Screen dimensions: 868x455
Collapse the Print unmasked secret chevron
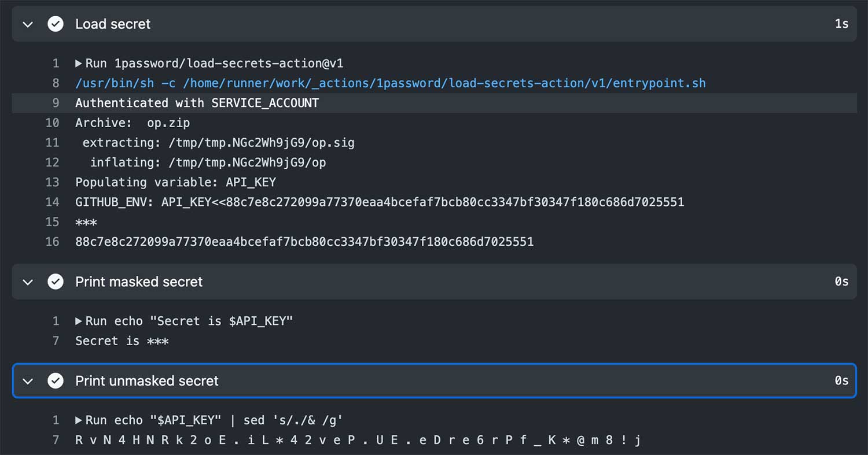[x=28, y=381]
